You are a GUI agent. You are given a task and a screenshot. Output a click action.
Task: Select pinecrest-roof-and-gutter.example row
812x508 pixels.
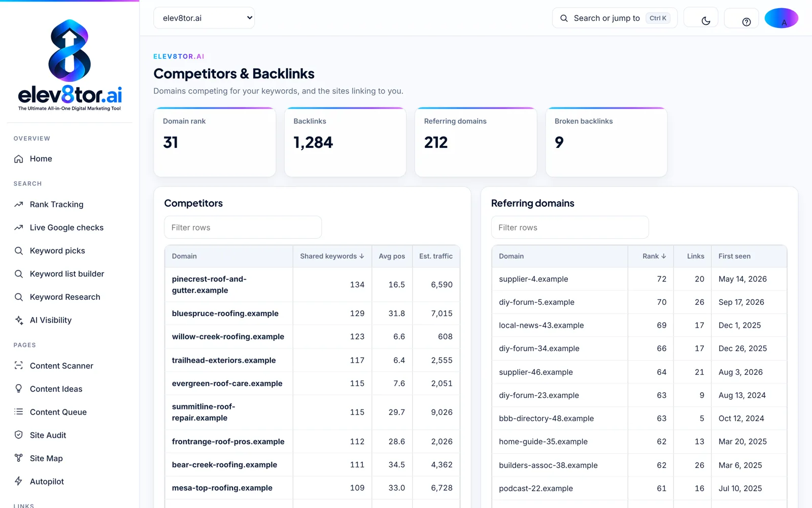312,284
